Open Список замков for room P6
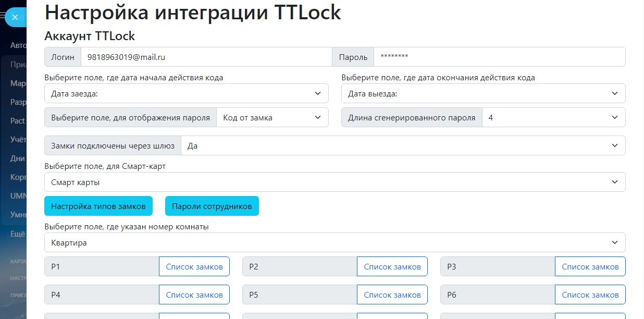Image resolution: width=644 pixels, height=319 pixels. pos(590,295)
